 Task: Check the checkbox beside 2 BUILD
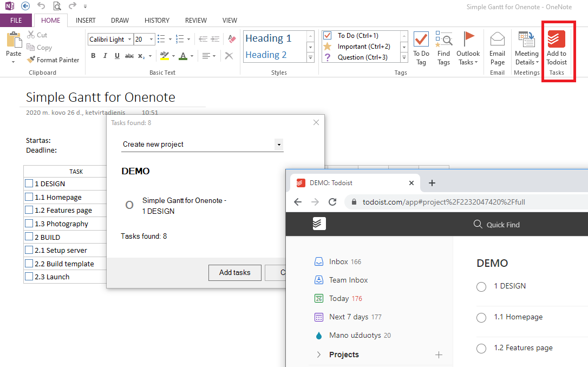click(x=29, y=237)
